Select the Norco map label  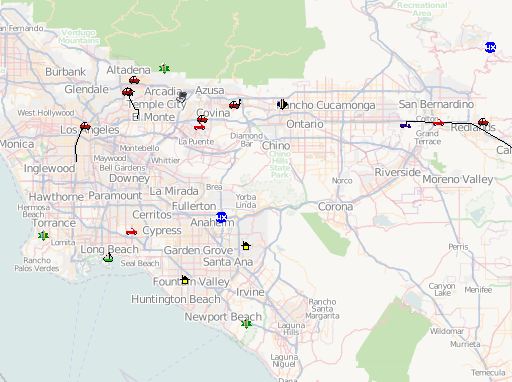coord(342,180)
